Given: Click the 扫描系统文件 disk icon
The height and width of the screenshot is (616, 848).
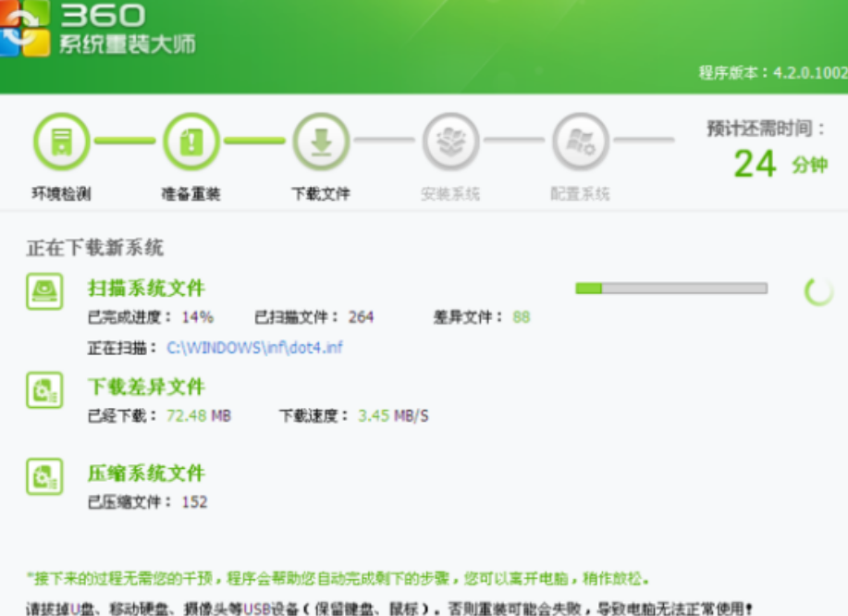Looking at the screenshot, I should click(x=44, y=291).
